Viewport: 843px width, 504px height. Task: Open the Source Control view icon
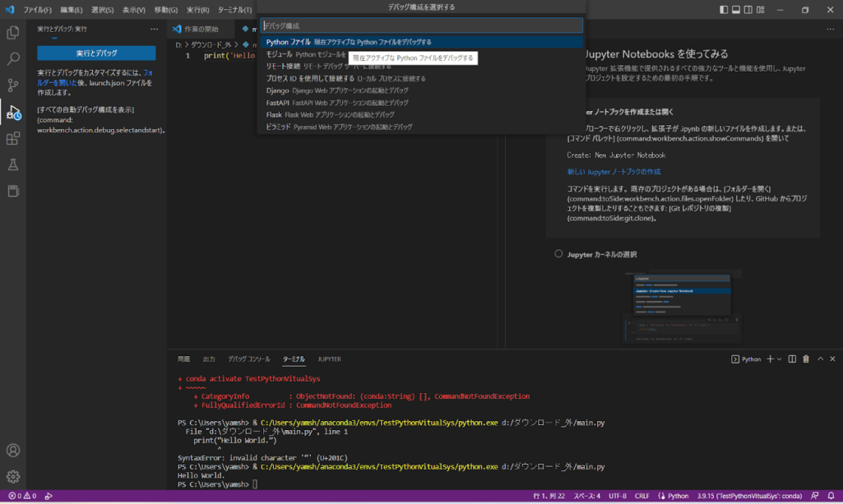[13, 86]
